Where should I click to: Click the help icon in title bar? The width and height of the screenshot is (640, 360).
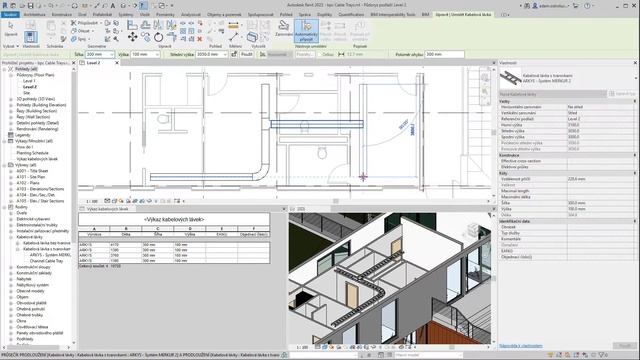tap(587, 6)
